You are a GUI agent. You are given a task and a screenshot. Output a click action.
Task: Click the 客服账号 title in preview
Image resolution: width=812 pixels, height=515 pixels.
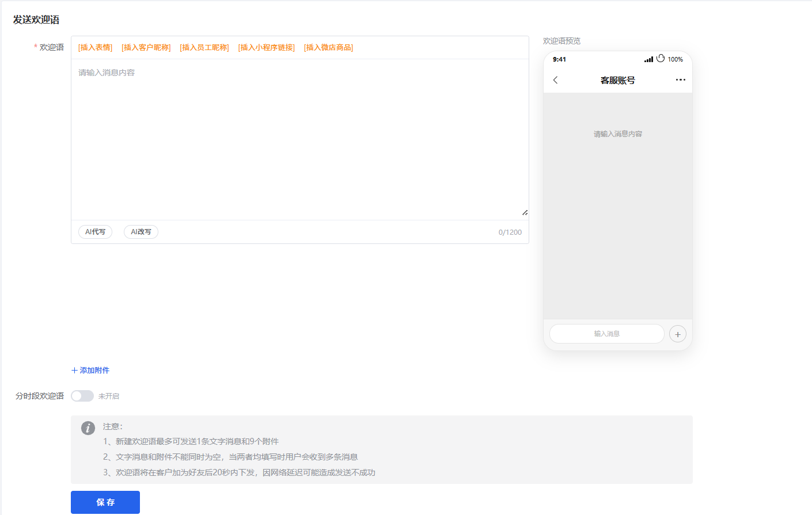tap(618, 81)
